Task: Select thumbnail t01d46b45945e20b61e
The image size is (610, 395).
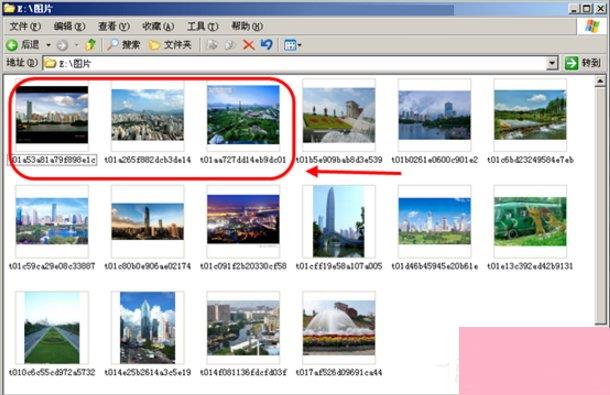Action: pos(435,221)
